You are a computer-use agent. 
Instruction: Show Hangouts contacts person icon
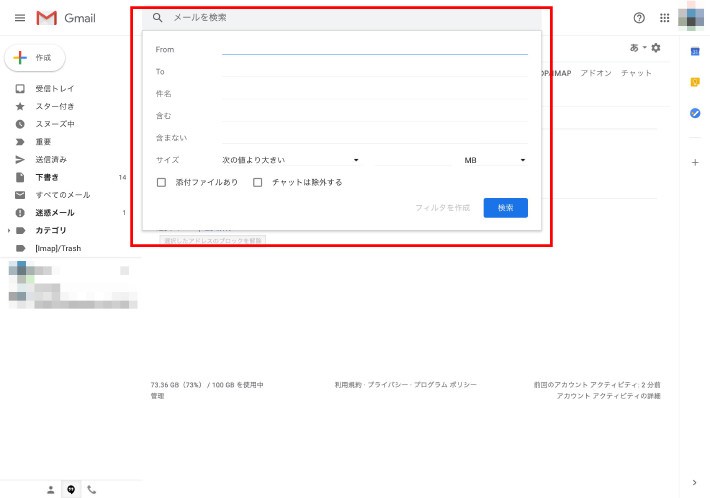pos(51,489)
